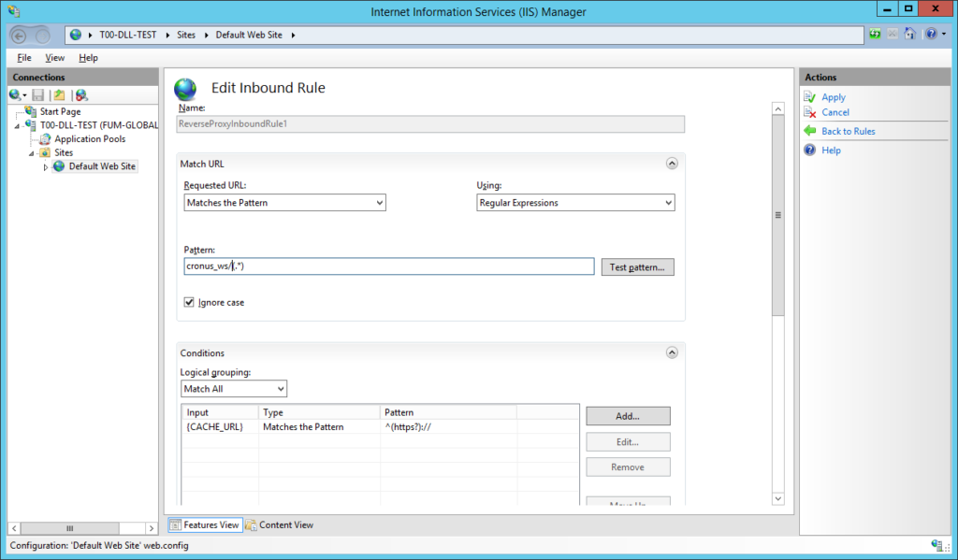This screenshot has width=958, height=560.
Task: Click the rule Name field
Action: [430, 124]
